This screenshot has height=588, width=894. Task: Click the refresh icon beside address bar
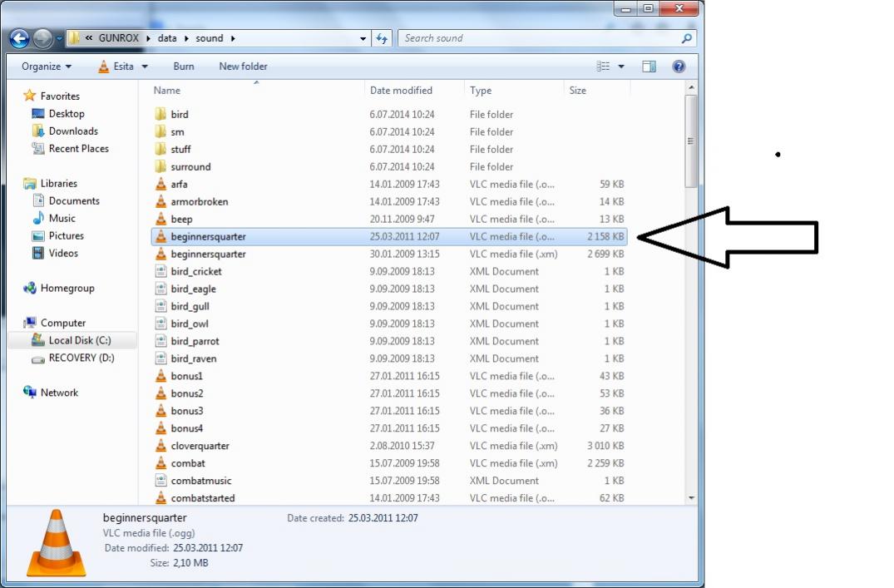[x=382, y=38]
